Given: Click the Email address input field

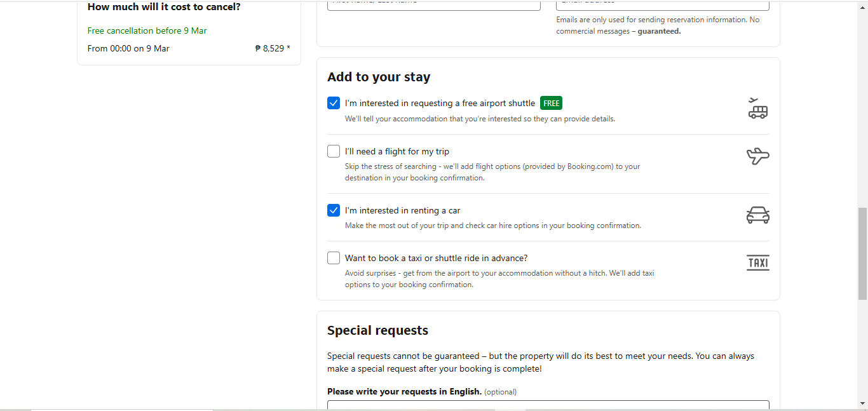Looking at the screenshot, I should click(x=662, y=4).
